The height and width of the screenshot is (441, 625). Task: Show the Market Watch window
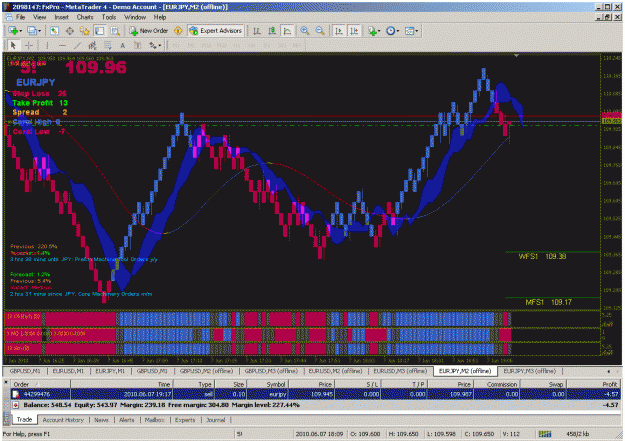coord(54,31)
